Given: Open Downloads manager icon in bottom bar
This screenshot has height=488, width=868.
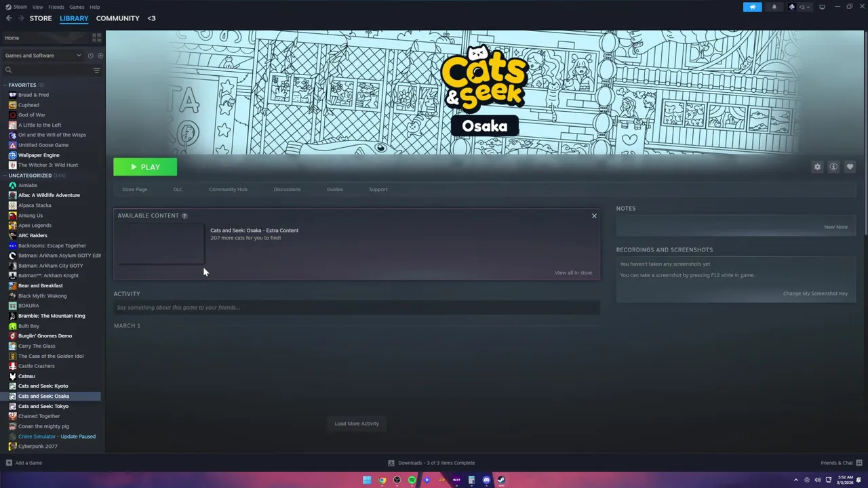Looking at the screenshot, I should tap(391, 463).
